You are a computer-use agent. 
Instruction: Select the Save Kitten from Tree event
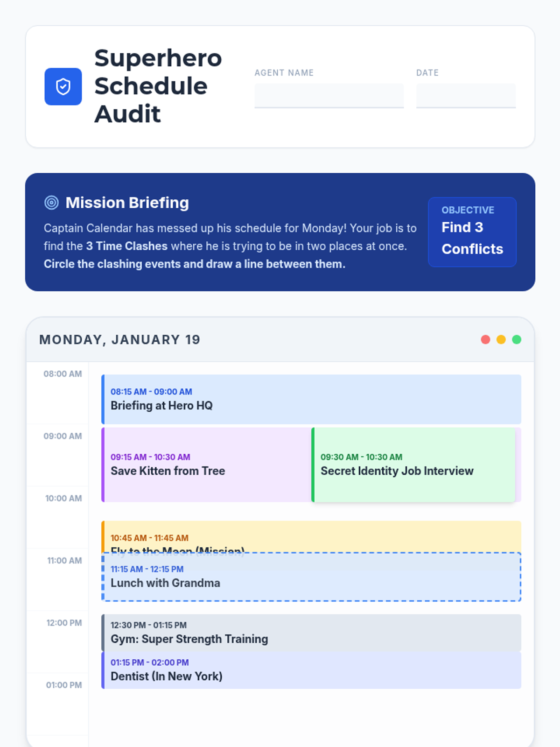click(x=207, y=465)
